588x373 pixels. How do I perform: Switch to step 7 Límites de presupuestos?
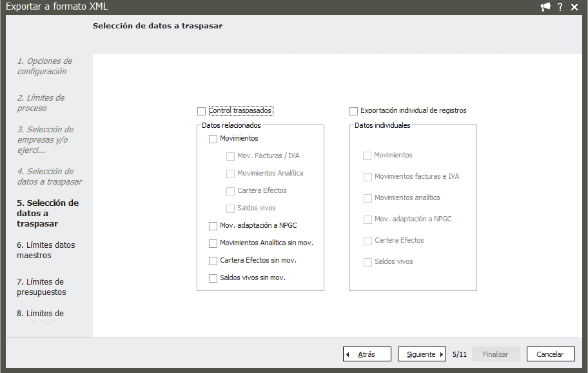click(x=41, y=287)
